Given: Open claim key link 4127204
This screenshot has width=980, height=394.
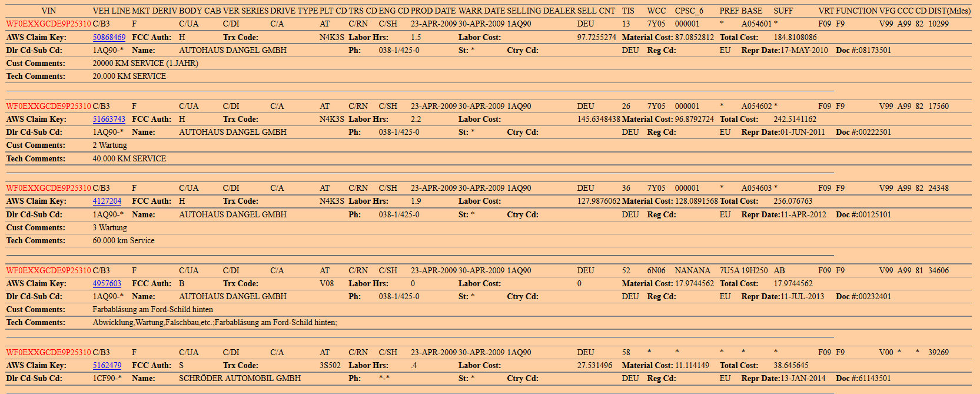Looking at the screenshot, I should click(x=107, y=201).
